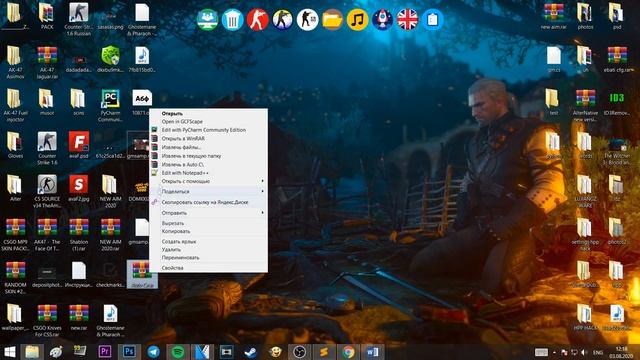This screenshot has height=360, width=640.
Task: Open Microsoft Word from the taskbar
Action: [372, 352]
